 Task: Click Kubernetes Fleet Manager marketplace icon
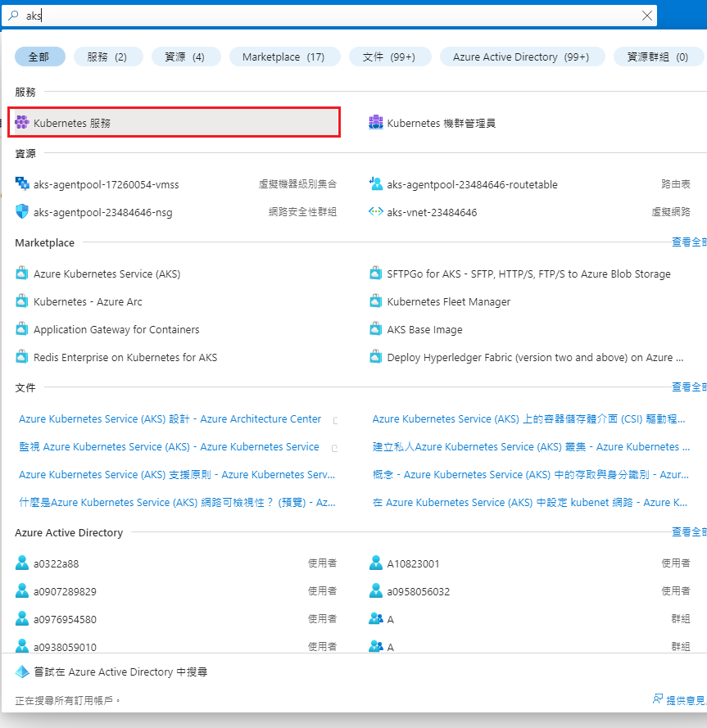click(375, 301)
